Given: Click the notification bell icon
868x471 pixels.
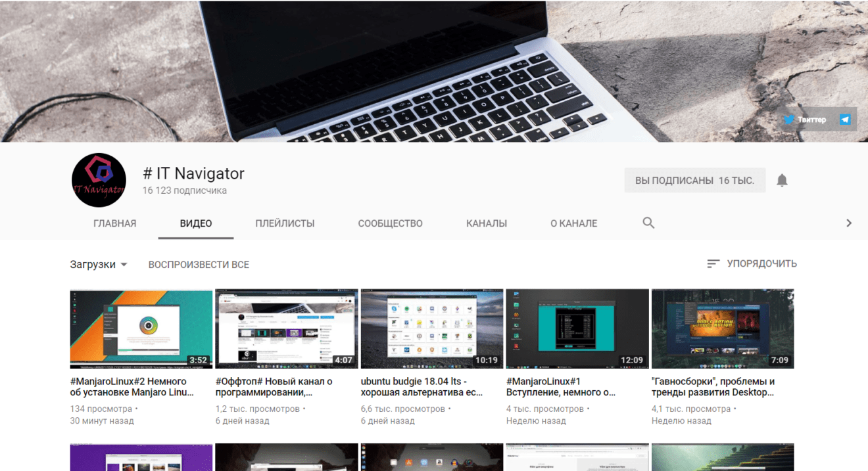Looking at the screenshot, I should [x=783, y=180].
